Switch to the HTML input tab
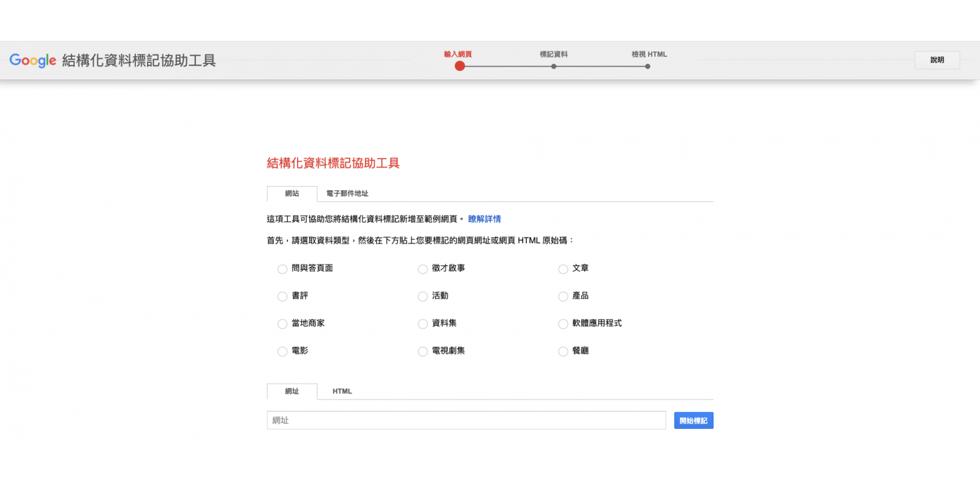 tap(342, 392)
